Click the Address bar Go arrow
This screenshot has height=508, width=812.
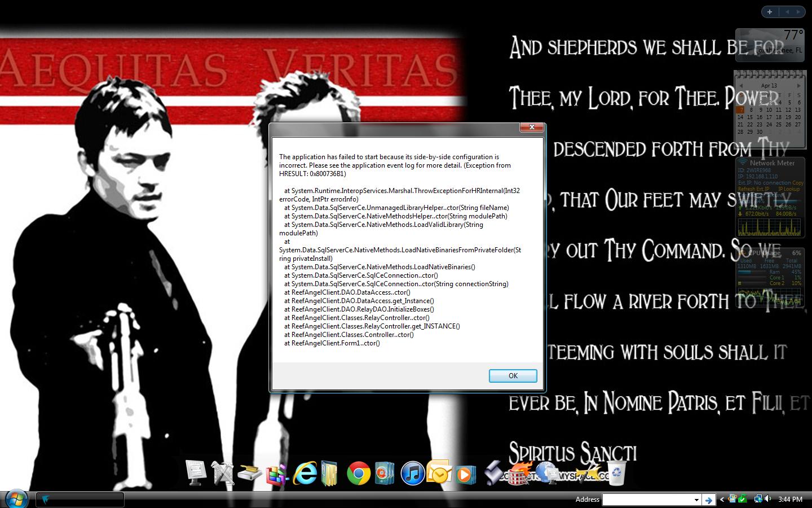[x=709, y=500]
